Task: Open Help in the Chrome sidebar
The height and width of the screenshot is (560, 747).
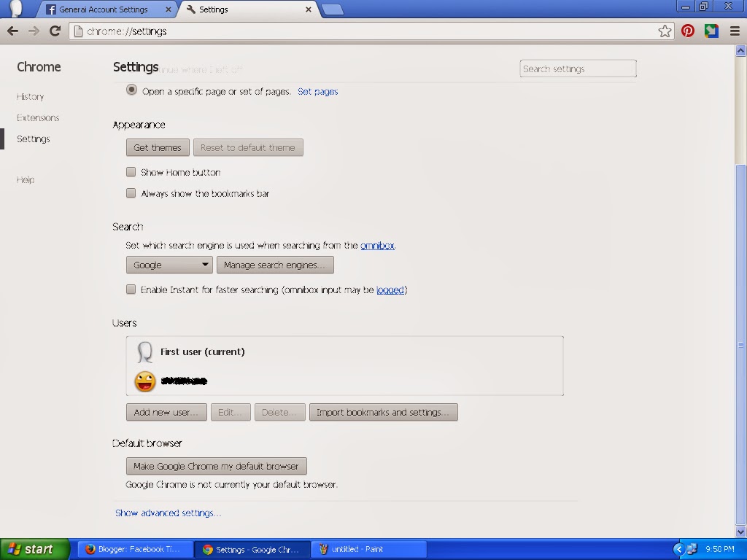Action: coord(26,179)
